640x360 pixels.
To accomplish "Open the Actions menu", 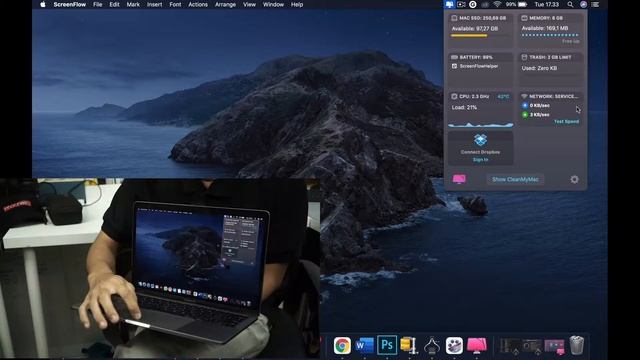I will [x=198, y=4].
